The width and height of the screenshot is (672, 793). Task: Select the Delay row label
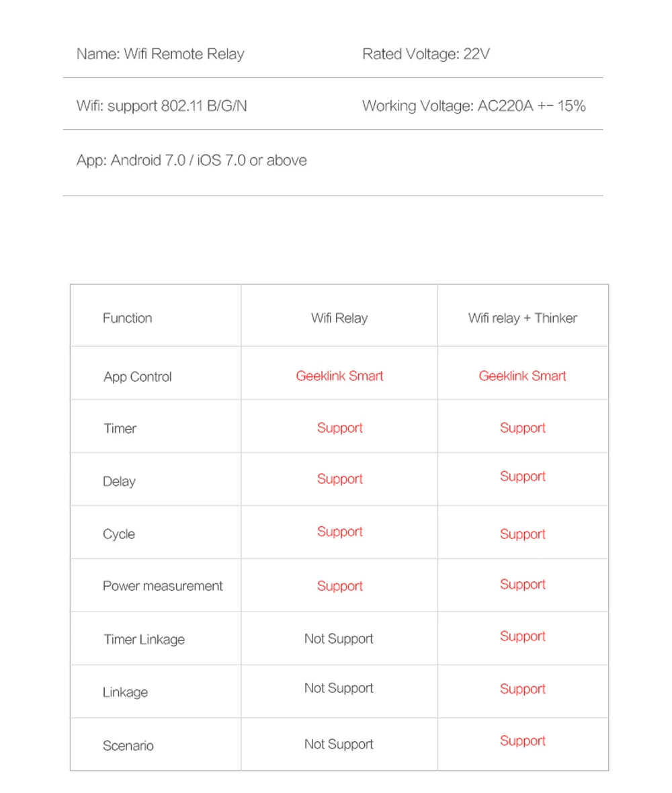coord(119,481)
